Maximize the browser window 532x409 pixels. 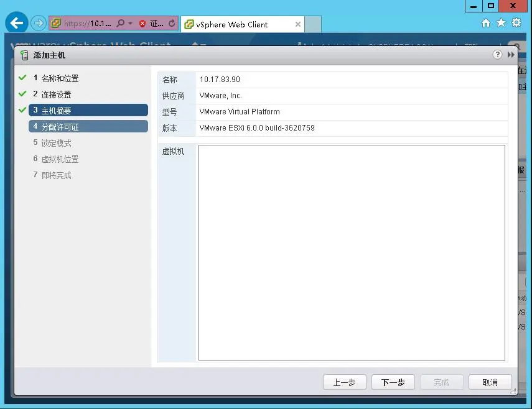[x=490, y=6]
